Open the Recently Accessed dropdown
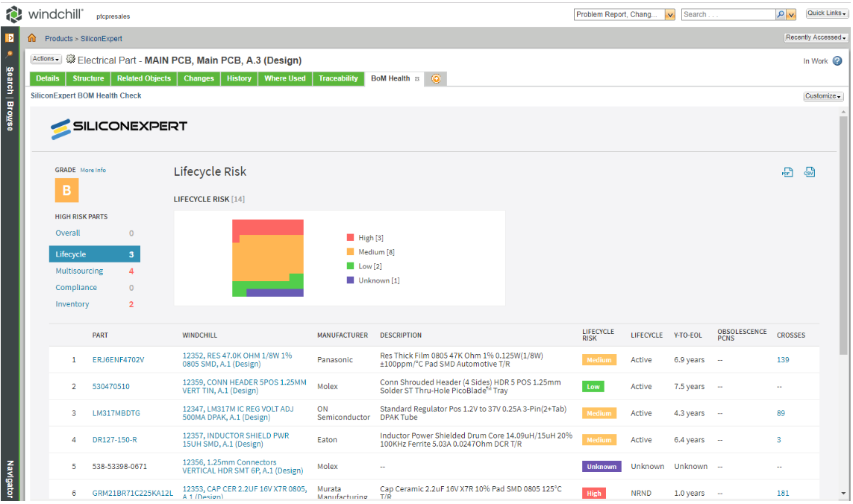 (816, 37)
